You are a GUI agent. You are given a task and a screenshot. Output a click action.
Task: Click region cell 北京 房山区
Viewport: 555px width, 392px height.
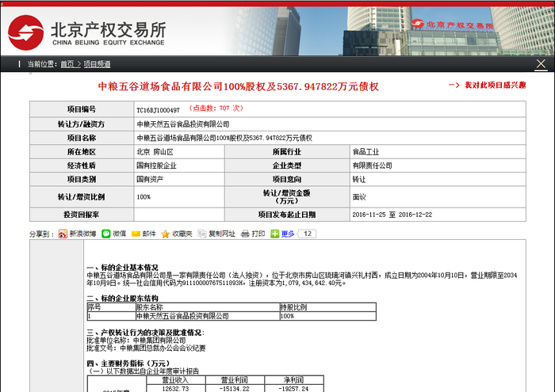point(179,151)
